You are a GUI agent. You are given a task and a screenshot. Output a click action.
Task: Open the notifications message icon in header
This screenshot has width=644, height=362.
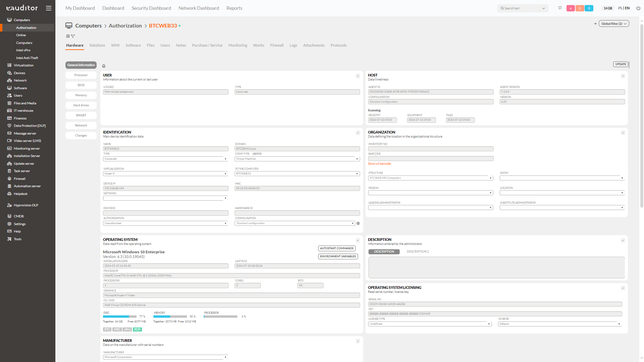click(560, 8)
